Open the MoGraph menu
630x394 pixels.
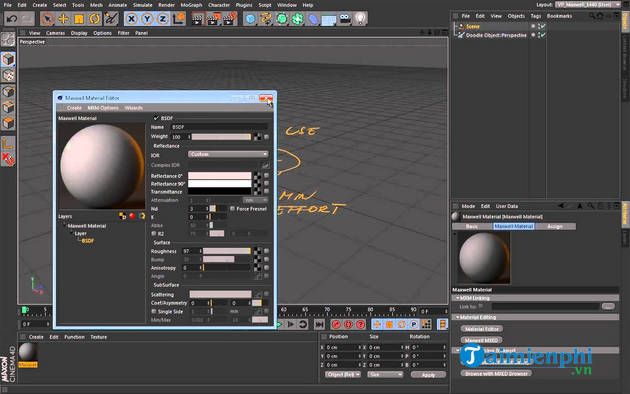pos(191,5)
